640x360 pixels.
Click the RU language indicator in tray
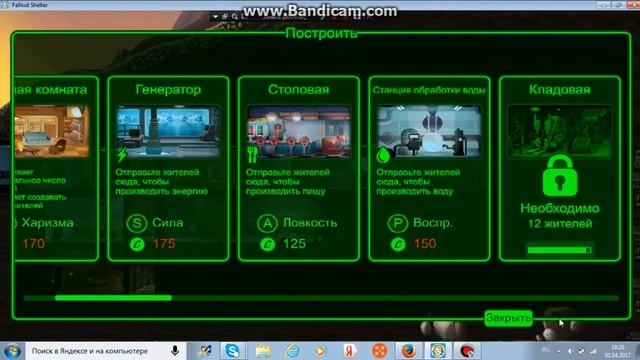pyautogui.click(x=546, y=350)
